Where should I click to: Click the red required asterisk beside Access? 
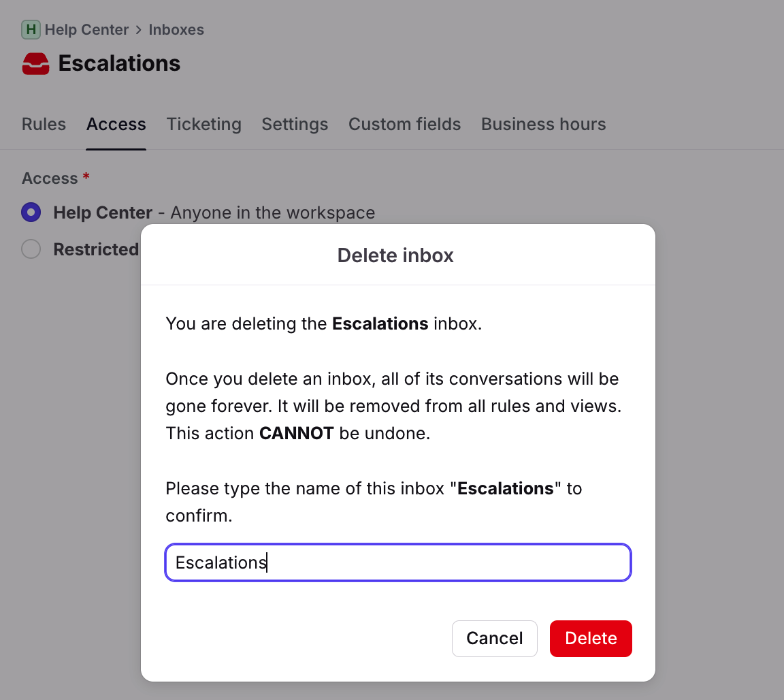pyautogui.click(x=86, y=178)
